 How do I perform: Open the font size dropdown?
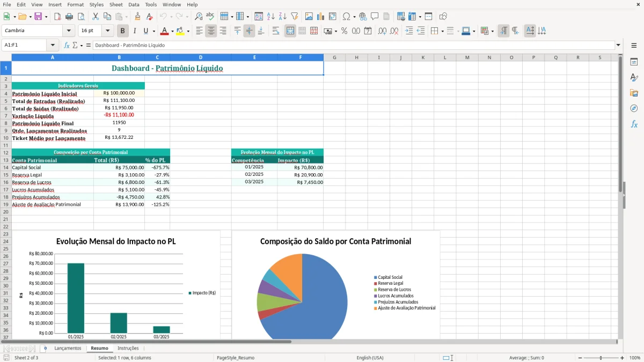108,31
